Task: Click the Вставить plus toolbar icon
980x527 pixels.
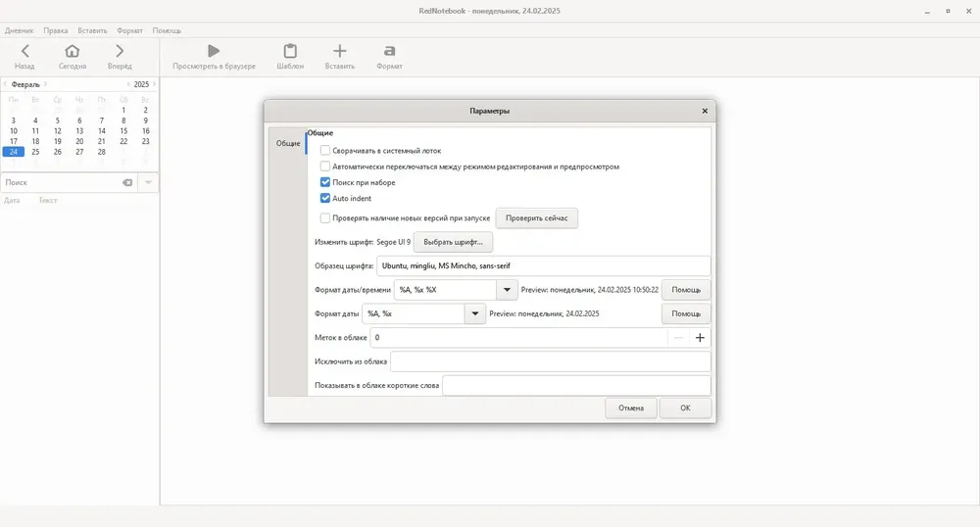Action: 339,51
